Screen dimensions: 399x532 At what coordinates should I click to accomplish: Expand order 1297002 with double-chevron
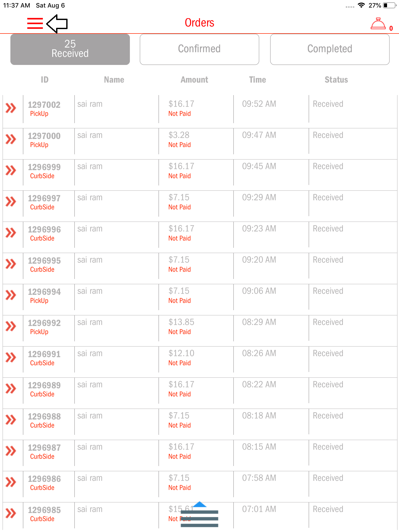coord(11,108)
